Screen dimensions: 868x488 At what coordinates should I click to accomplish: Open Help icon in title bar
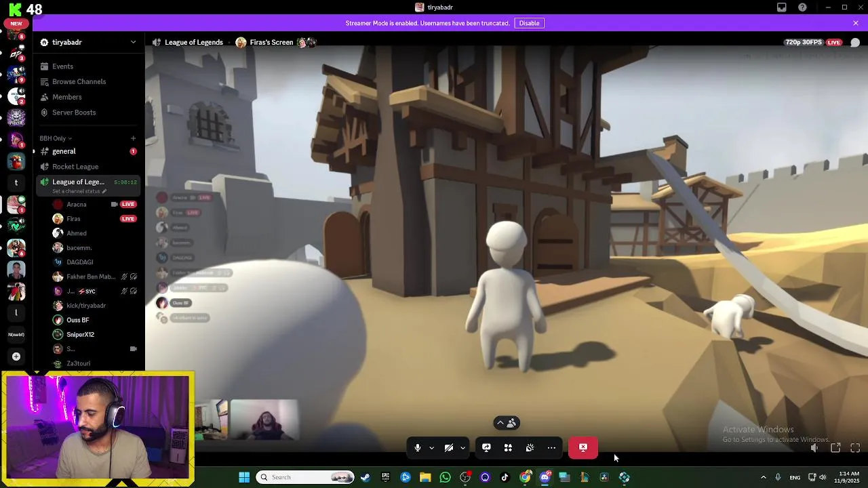point(803,7)
